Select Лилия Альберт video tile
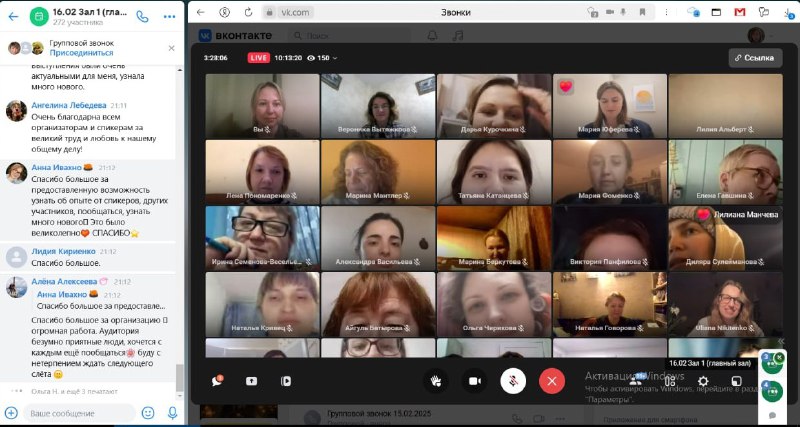The width and height of the screenshot is (800, 427). [726, 106]
